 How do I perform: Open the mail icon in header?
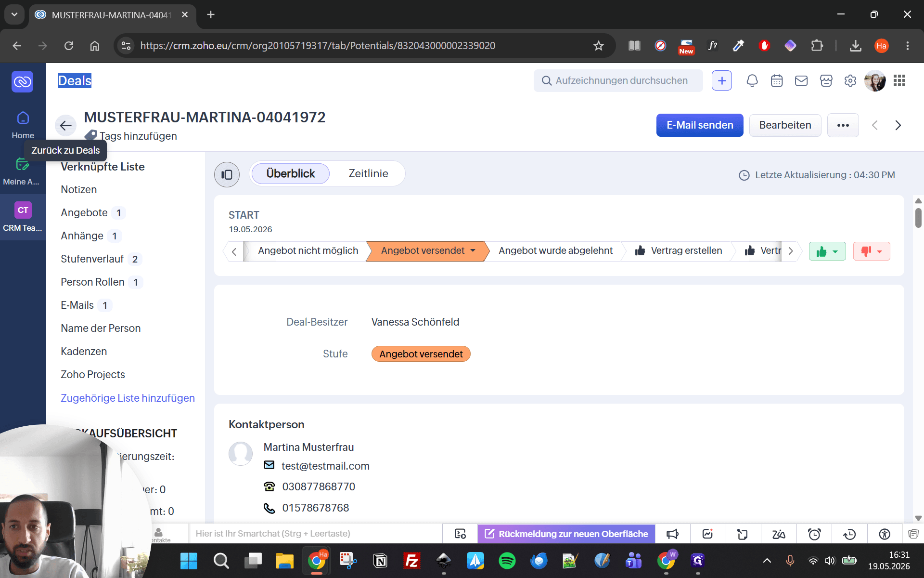pos(801,81)
